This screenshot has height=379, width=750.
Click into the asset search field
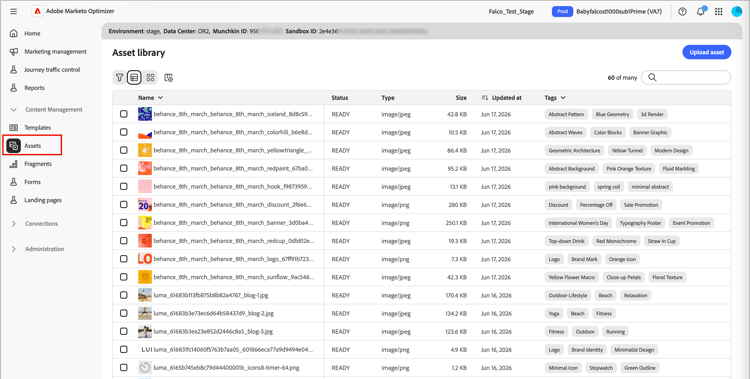pos(686,77)
